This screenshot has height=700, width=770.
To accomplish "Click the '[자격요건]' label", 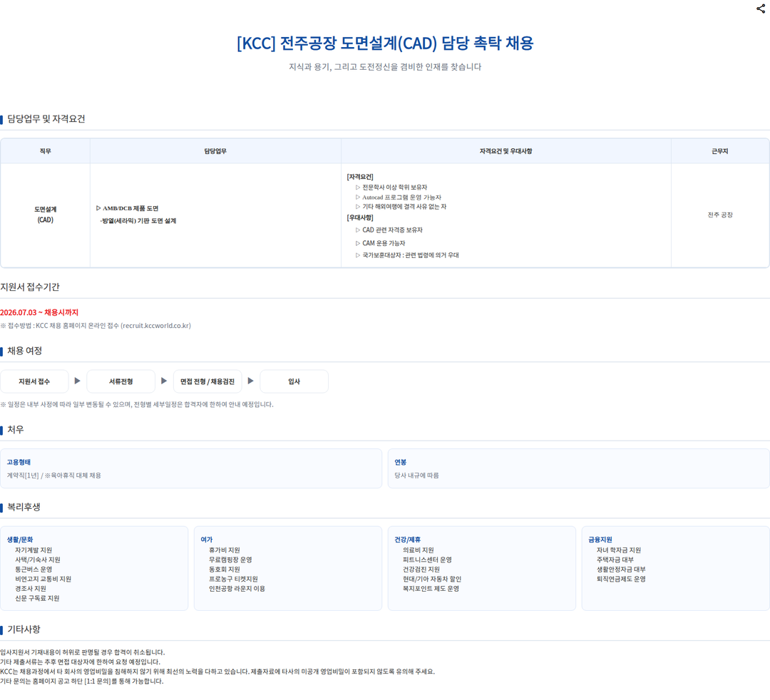I will click(360, 177).
